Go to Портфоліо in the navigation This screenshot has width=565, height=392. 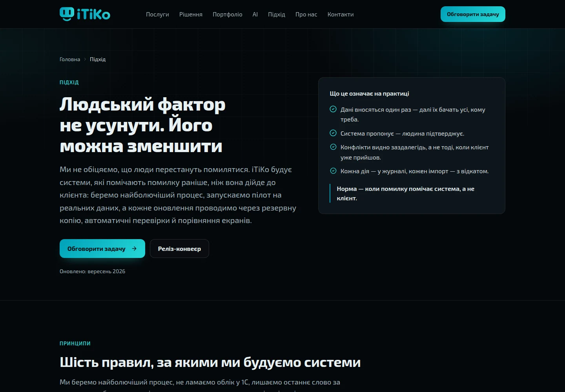click(x=228, y=15)
